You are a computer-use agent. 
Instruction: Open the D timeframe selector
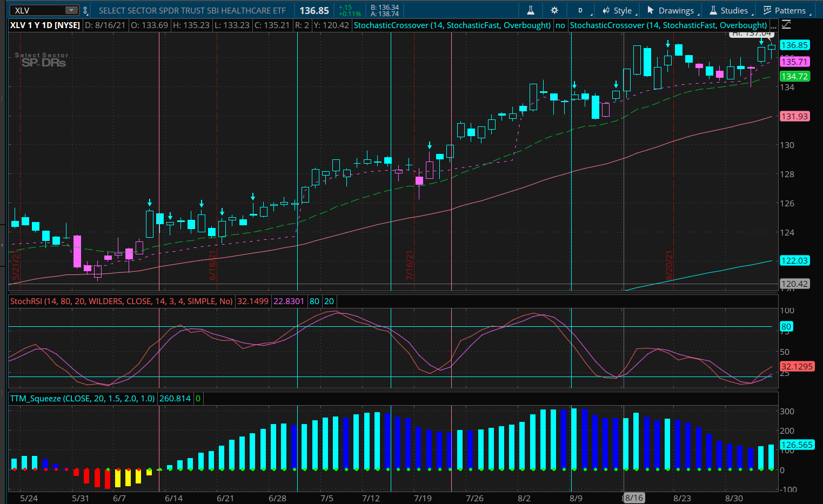(x=581, y=10)
